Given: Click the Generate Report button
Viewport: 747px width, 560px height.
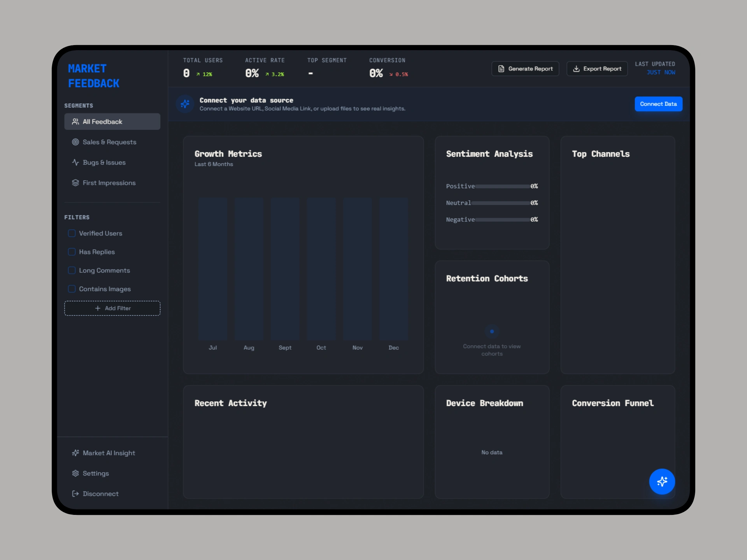Looking at the screenshot, I should [x=525, y=69].
